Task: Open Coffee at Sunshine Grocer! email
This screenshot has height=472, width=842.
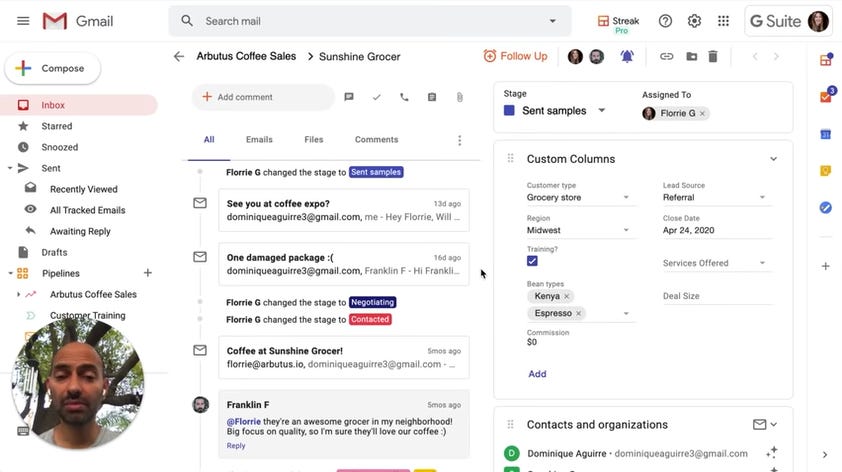Action: 344,357
